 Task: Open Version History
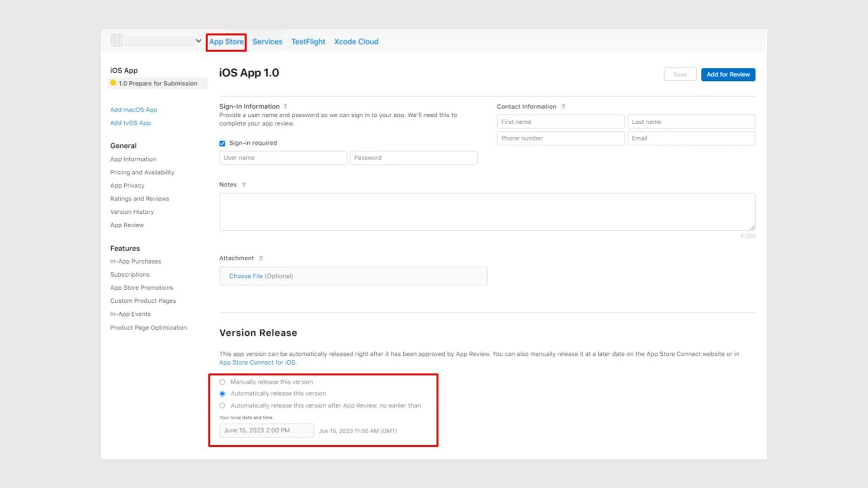tap(132, 212)
